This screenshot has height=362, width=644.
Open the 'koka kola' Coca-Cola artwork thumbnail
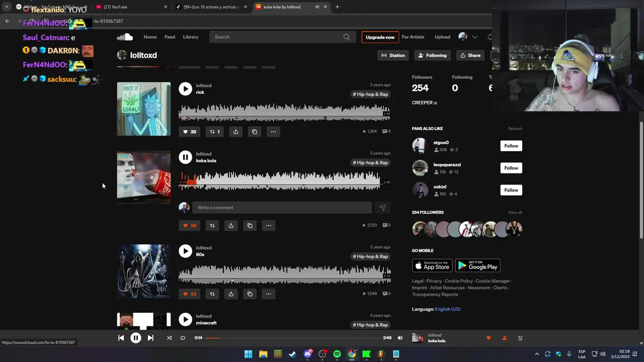pyautogui.click(x=144, y=177)
